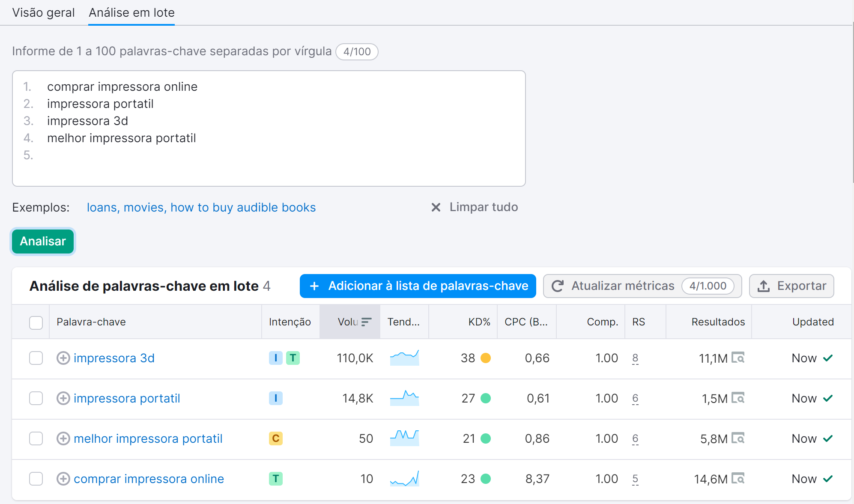This screenshot has height=504, width=854.
Task: Tick the select-all checkbox in table header
Action: tap(36, 322)
